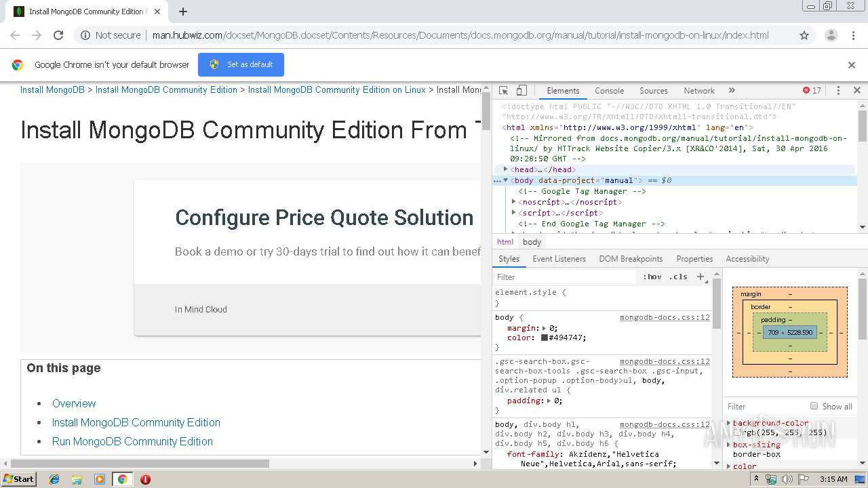
Task: Click the computed rgb(255, 255, 255) swatch
Action: tap(737, 432)
